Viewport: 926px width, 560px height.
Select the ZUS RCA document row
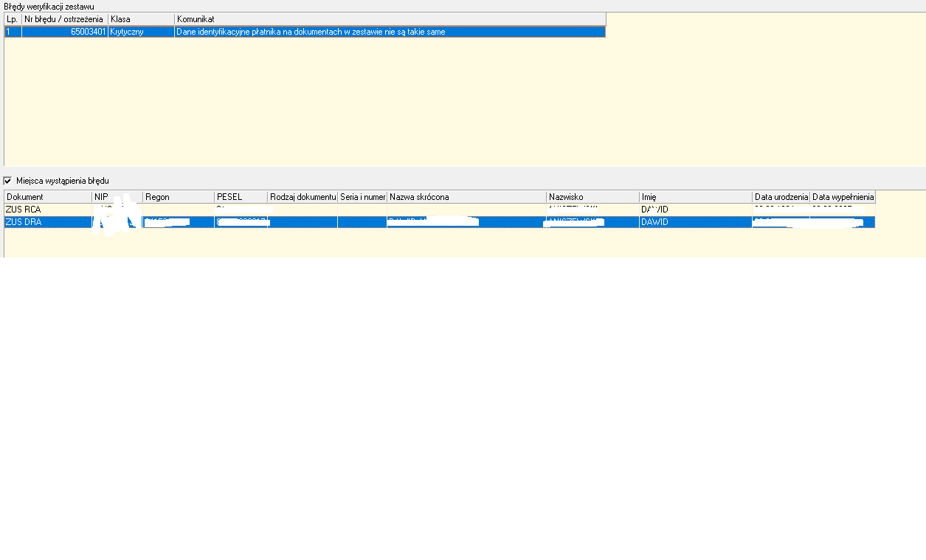23,210
